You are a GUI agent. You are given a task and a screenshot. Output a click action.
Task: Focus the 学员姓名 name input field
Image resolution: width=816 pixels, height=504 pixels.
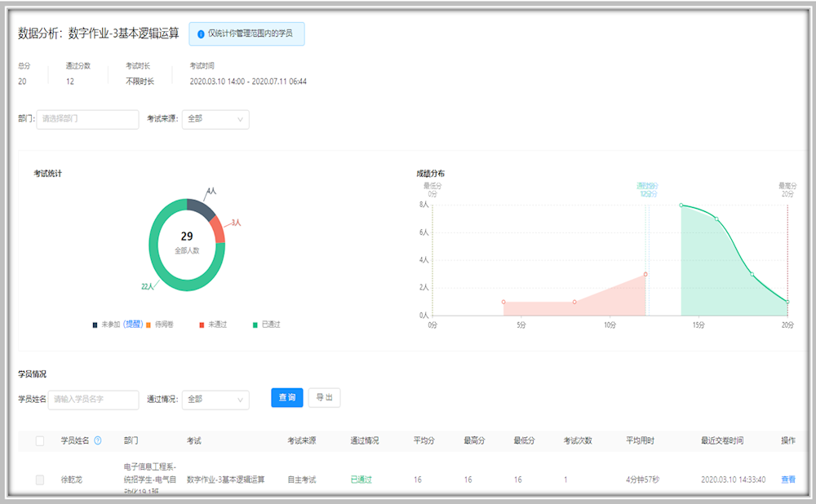93,400
